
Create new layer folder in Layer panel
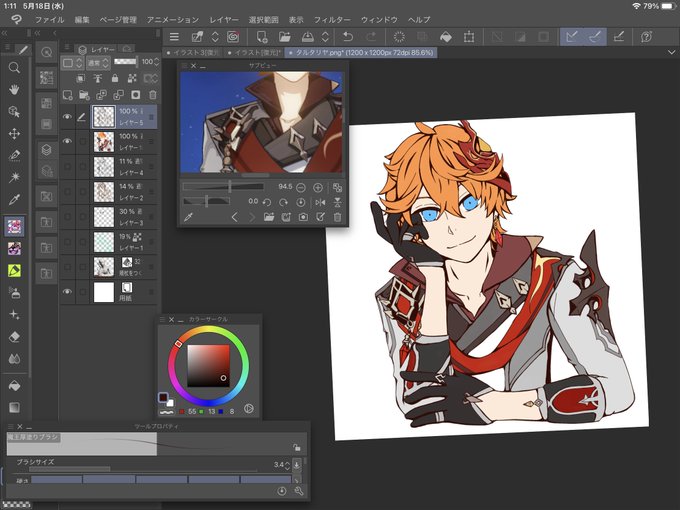coord(84,95)
